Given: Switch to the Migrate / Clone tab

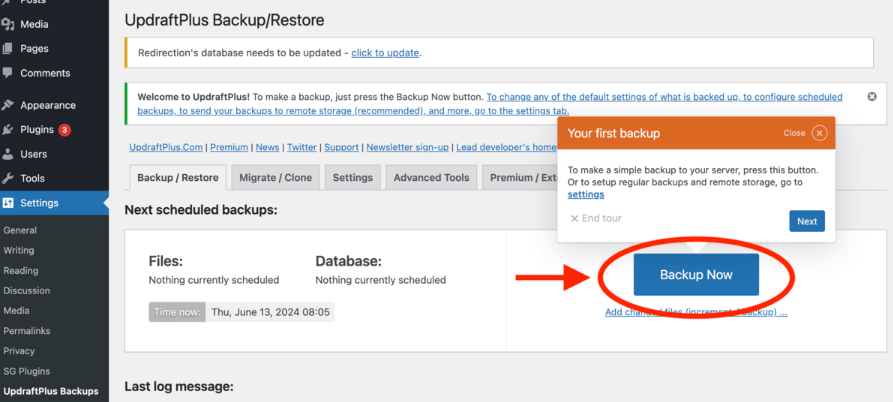Looking at the screenshot, I should pyautogui.click(x=275, y=178).
